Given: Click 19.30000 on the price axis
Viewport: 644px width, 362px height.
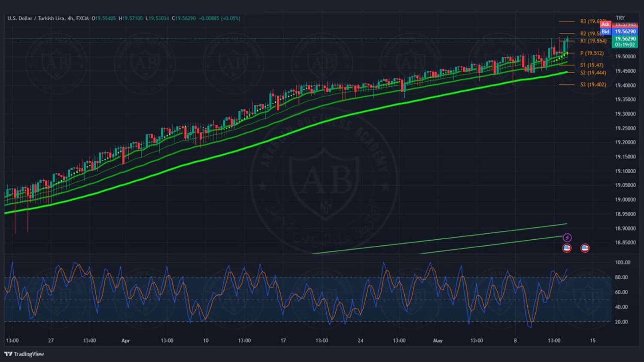Looking at the screenshot, I should pyautogui.click(x=626, y=114).
